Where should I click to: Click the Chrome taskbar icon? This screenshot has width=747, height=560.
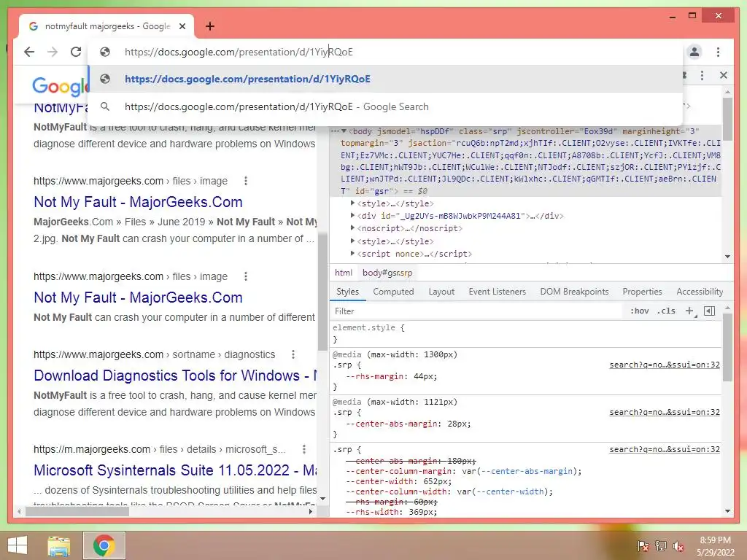coord(104,545)
